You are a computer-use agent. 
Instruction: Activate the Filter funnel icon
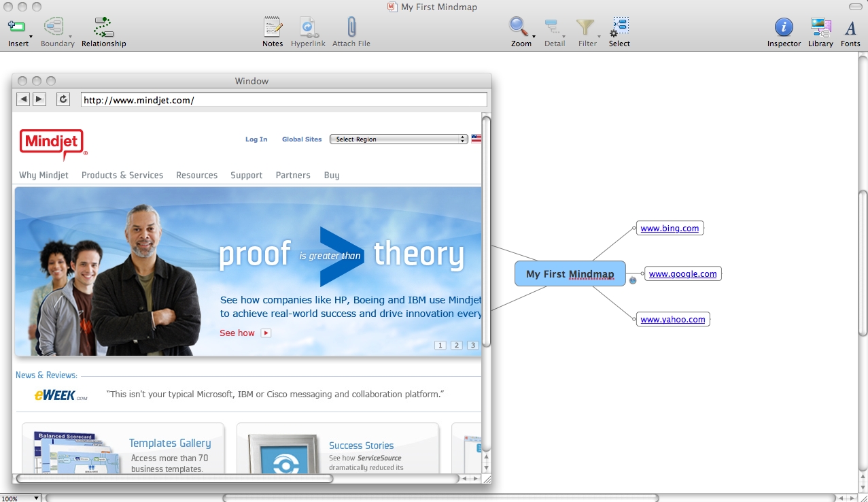point(585,27)
